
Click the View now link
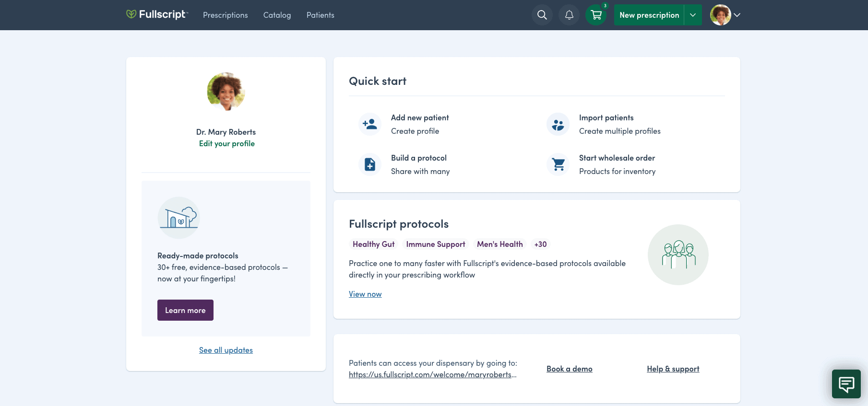365,294
